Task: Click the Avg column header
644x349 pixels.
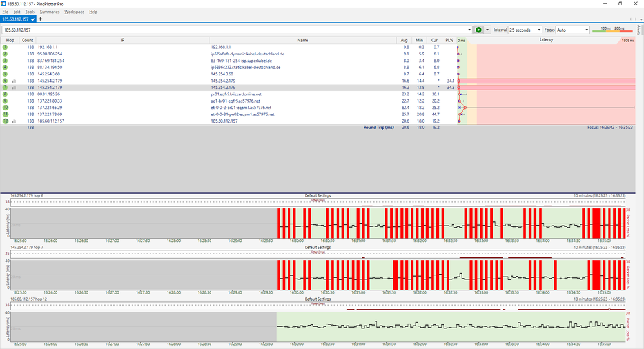Action: [404, 40]
